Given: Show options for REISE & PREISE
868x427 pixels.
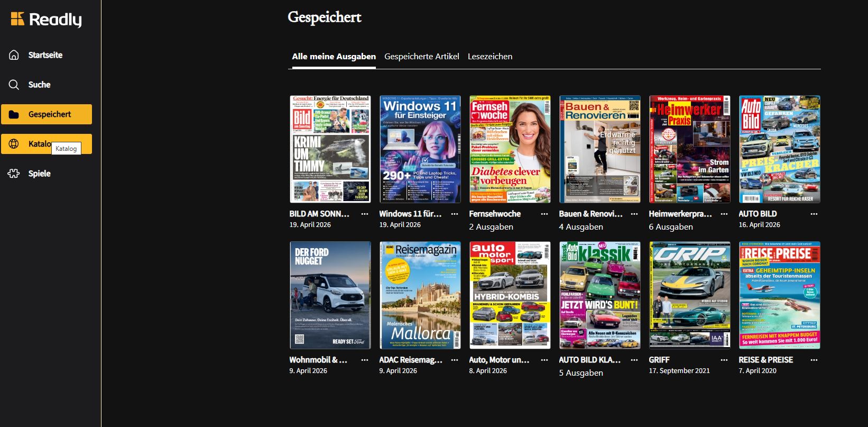Looking at the screenshot, I should (x=814, y=360).
